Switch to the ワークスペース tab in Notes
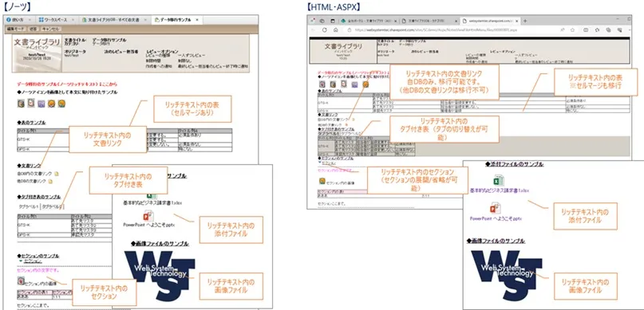Viewport: 644px width, 310px height. [x=57, y=20]
